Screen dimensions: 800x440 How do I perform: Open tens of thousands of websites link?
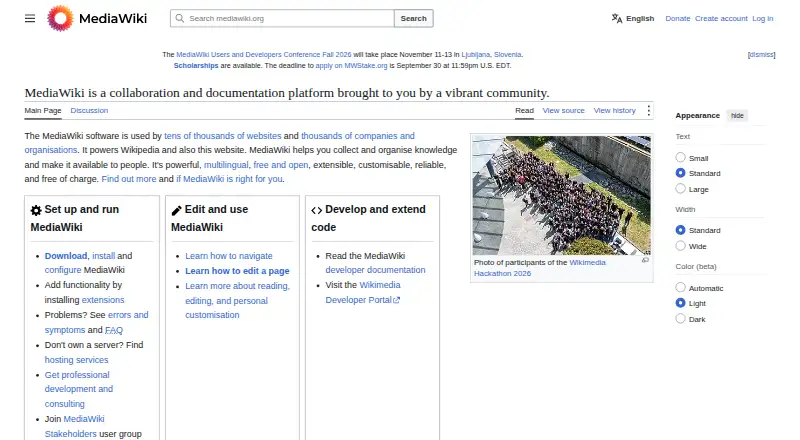[222, 136]
